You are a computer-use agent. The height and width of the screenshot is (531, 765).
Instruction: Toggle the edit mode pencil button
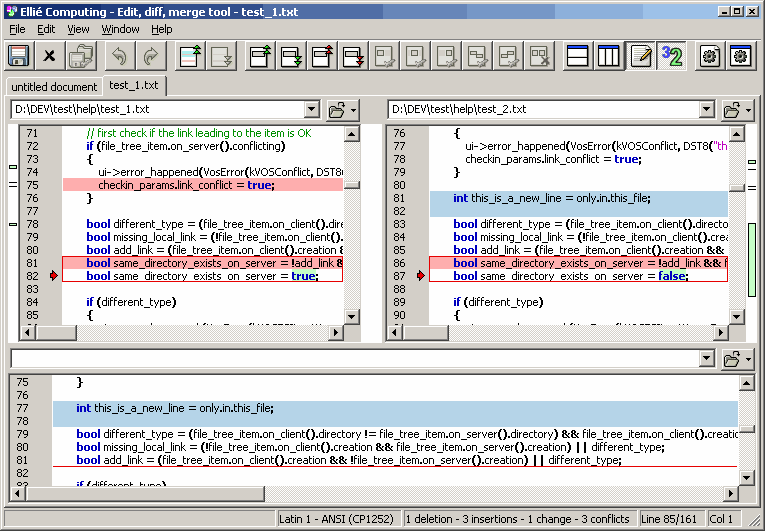pyautogui.click(x=640, y=56)
